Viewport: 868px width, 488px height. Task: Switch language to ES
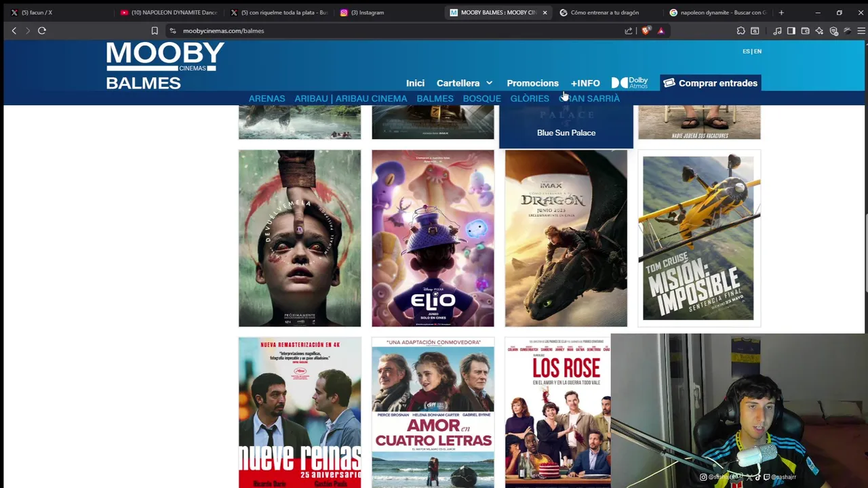pyautogui.click(x=746, y=52)
